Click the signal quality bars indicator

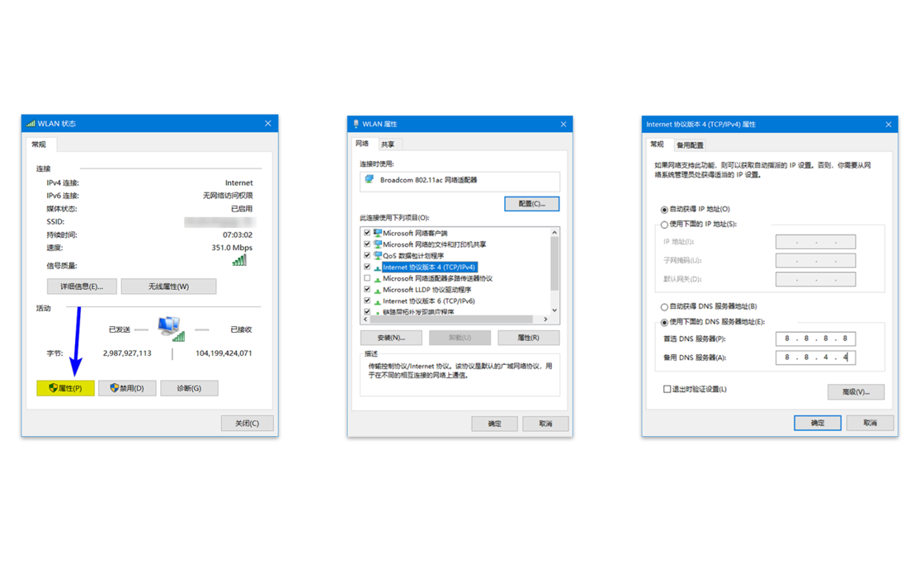click(x=238, y=258)
